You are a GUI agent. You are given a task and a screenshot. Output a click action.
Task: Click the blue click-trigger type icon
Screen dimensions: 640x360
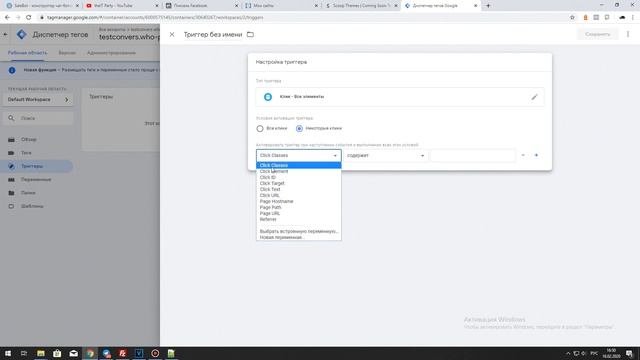coord(268,97)
